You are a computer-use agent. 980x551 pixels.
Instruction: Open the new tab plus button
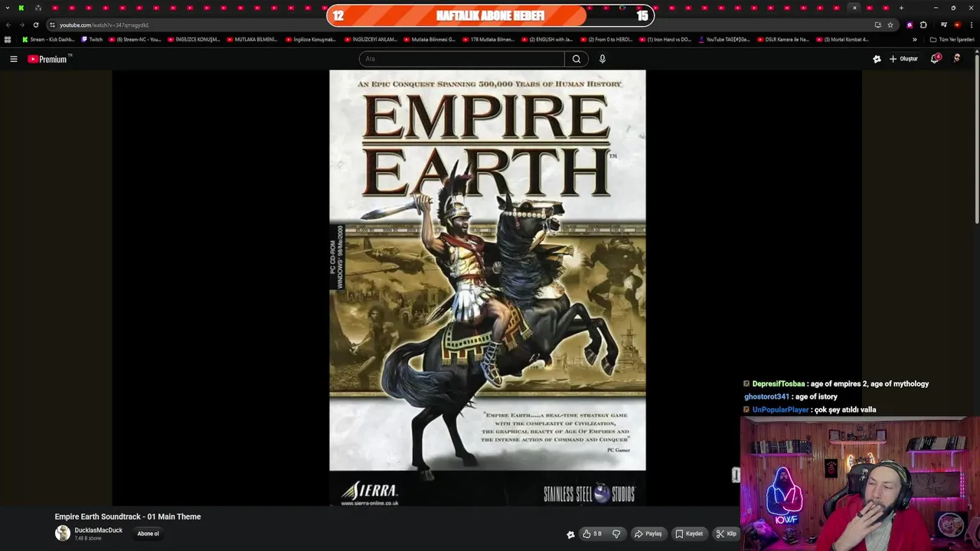click(901, 8)
